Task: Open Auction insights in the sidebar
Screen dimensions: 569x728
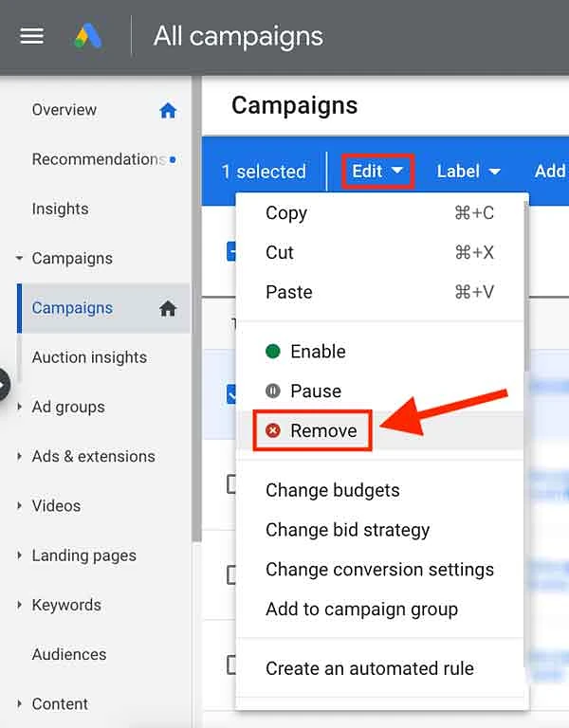Action: coord(89,357)
